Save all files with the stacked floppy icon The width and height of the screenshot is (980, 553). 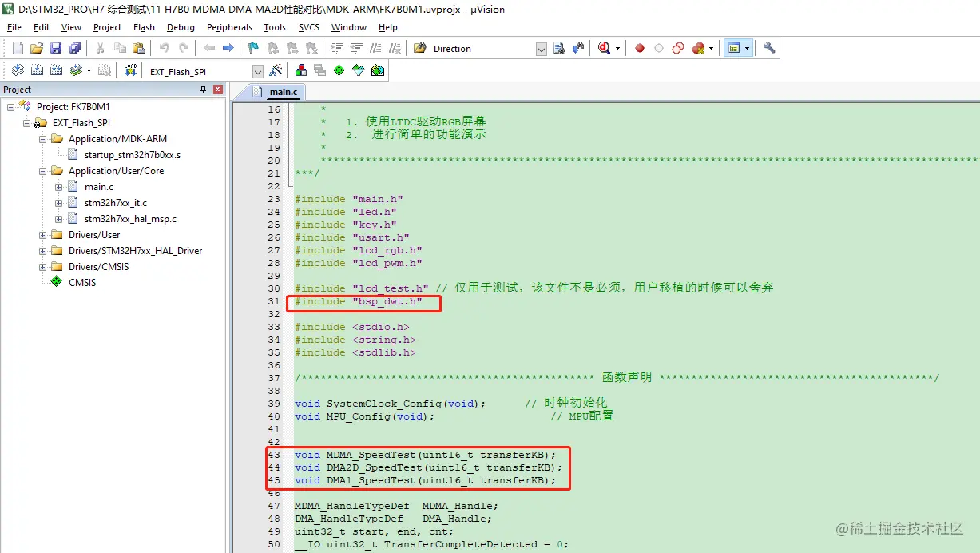pyautogui.click(x=74, y=48)
